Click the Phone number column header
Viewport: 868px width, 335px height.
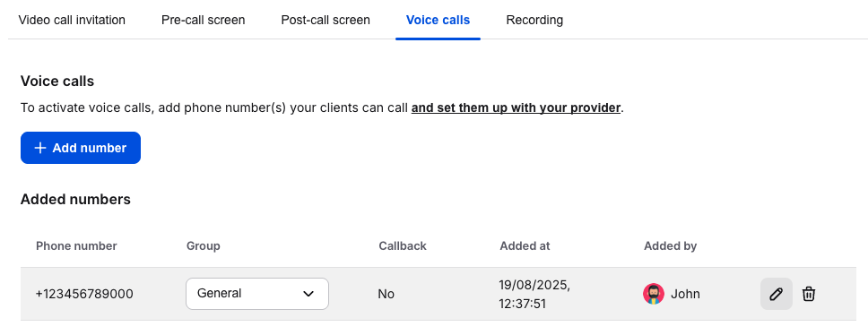[76, 246]
